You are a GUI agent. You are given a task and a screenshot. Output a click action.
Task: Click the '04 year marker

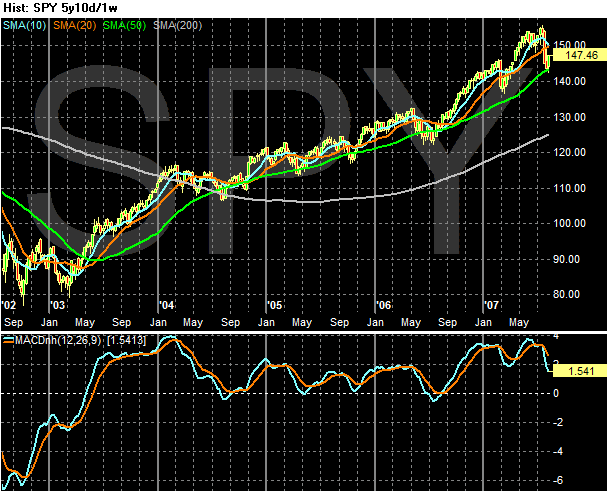167,305
